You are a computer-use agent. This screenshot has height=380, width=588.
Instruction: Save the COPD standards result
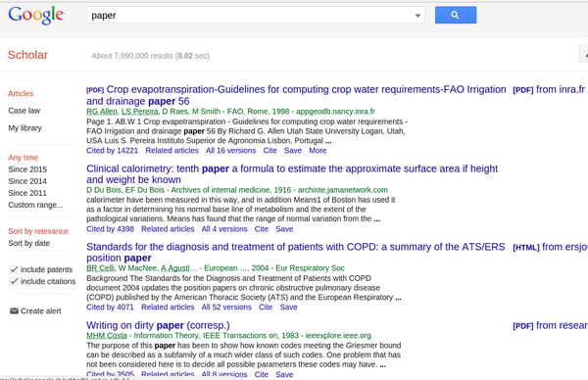pos(289,307)
